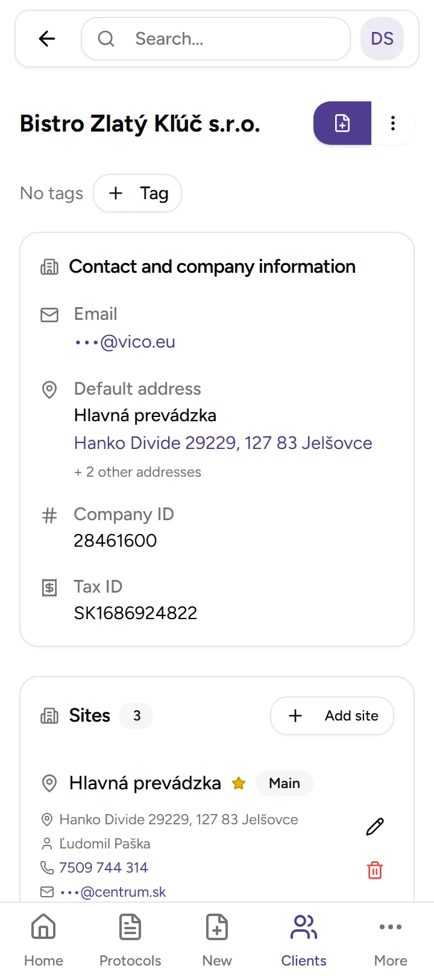
Task: Tap the New creation icon in bottom bar
Action: [x=216, y=935]
